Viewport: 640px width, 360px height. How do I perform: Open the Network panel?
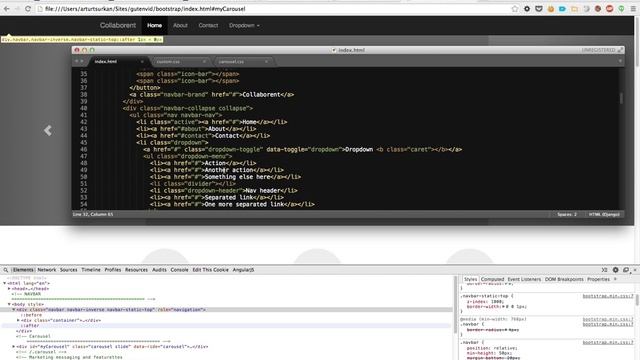pos(47,270)
